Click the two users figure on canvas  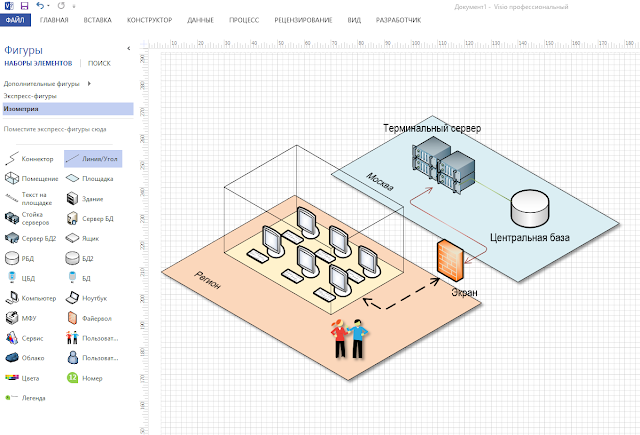click(x=349, y=339)
